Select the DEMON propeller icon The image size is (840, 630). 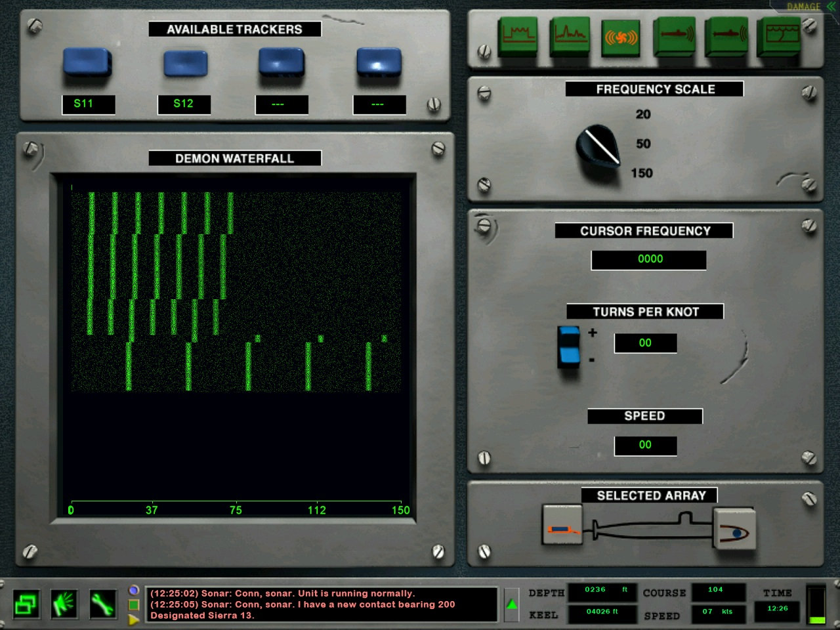621,37
